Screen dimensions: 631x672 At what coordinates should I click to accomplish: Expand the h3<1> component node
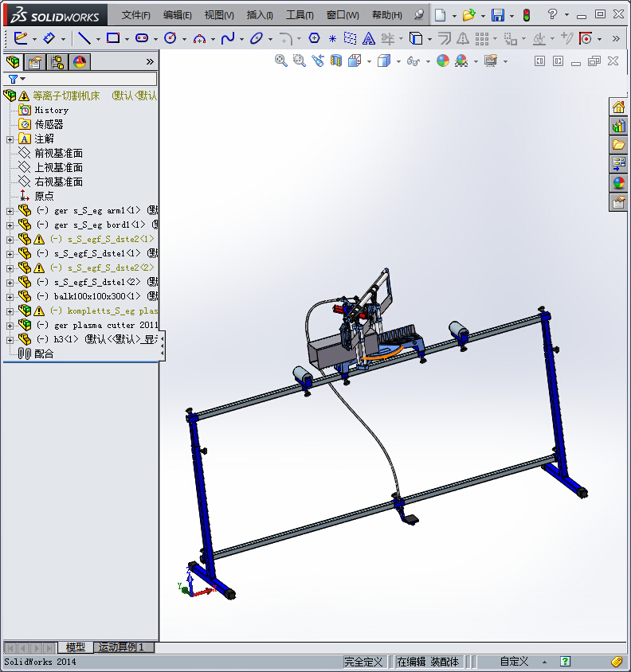coord(10,340)
